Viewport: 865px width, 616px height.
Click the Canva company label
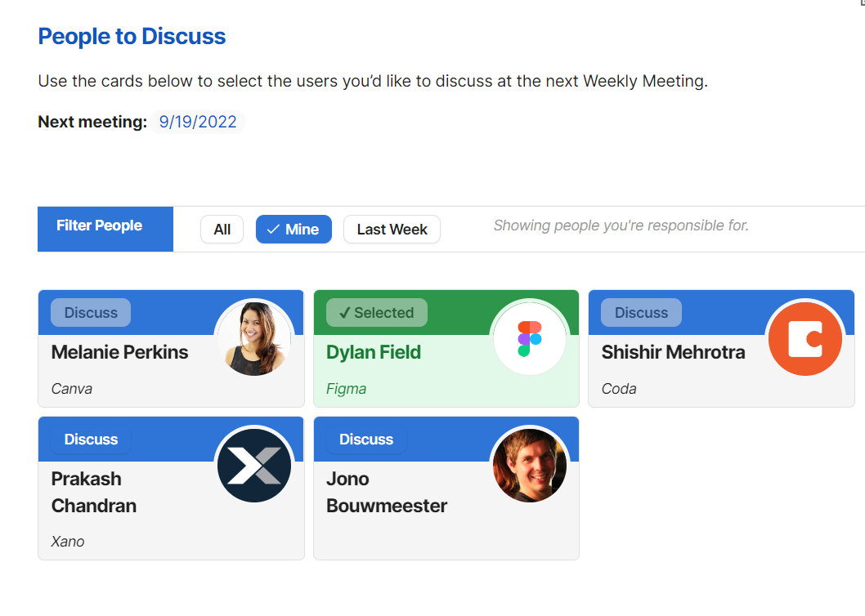72,389
